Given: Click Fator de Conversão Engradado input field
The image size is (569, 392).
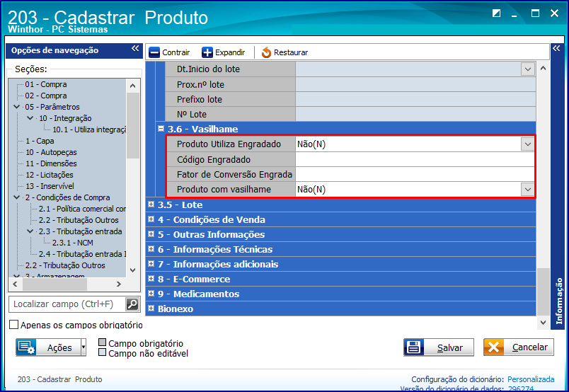Looking at the screenshot, I should pos(415,175).
